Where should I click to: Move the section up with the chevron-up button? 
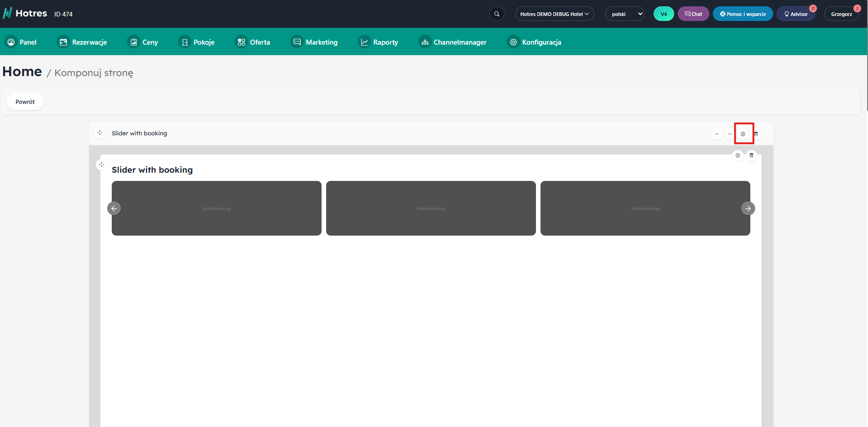coord(717,134)
